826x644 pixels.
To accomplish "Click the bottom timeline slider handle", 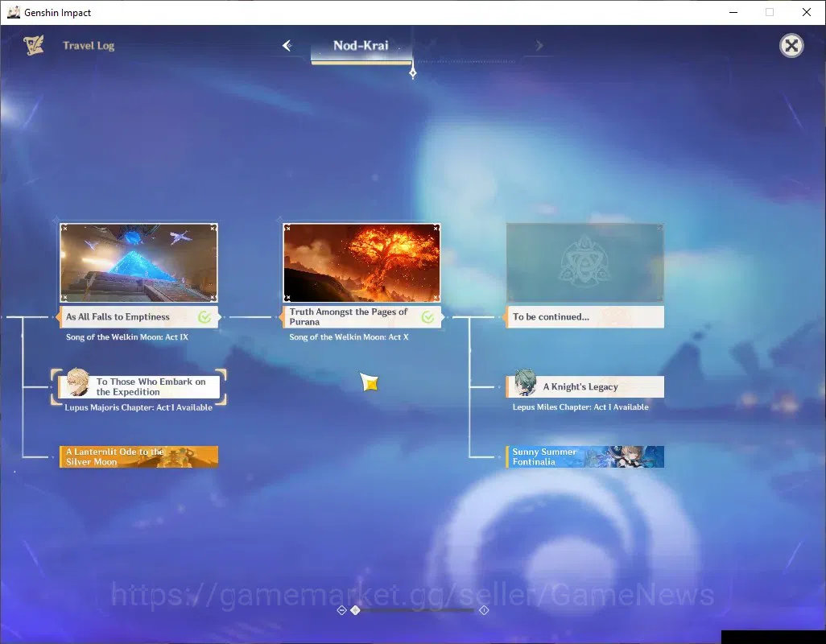I will point(356,610).
